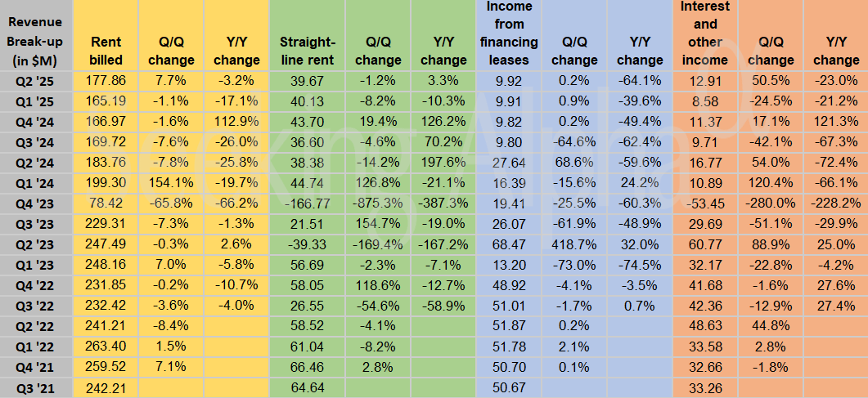This screenshot has height=398, width=868.
Task: Select the Interest and other income header
Action: tap(704, 33)
